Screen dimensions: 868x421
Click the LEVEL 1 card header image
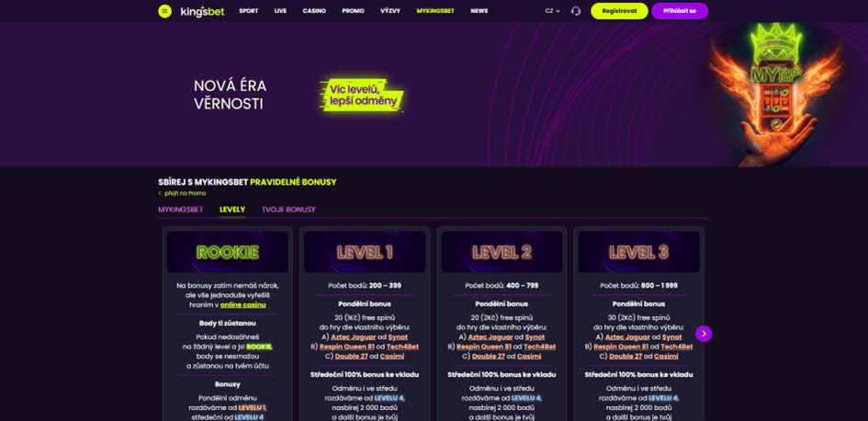point(365,252)
